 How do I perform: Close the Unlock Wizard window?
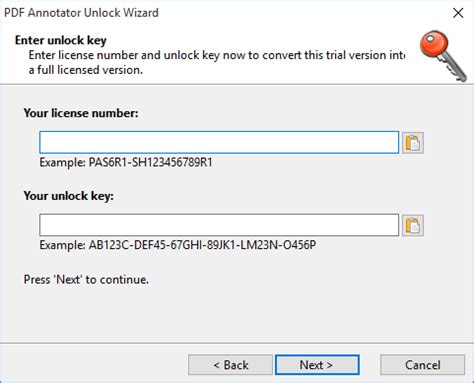coord(458,13)
